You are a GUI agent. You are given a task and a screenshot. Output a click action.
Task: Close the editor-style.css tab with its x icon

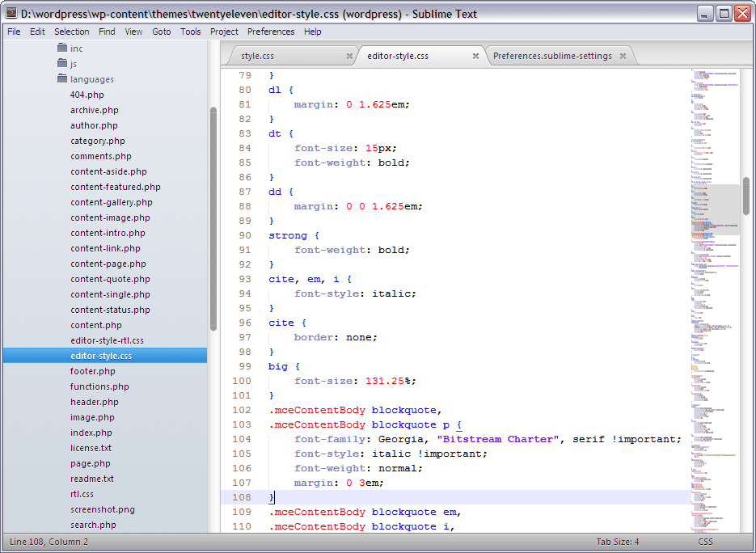476,55
